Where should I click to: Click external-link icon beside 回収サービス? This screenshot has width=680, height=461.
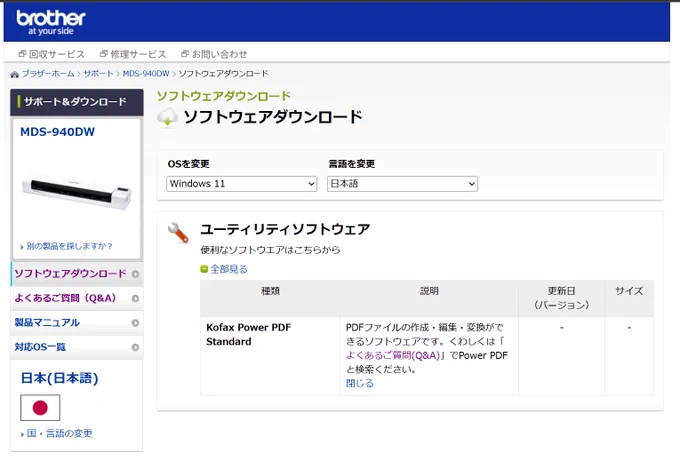[x=22, y=54]
